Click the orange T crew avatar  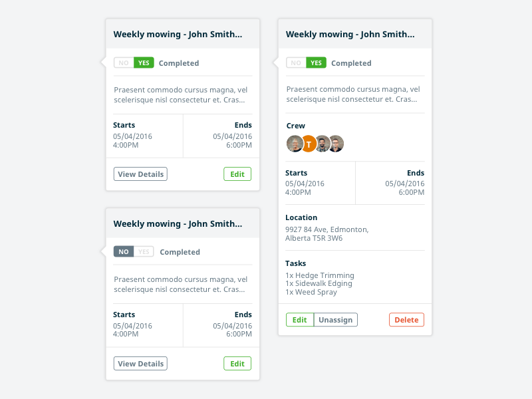click(309, 144)
